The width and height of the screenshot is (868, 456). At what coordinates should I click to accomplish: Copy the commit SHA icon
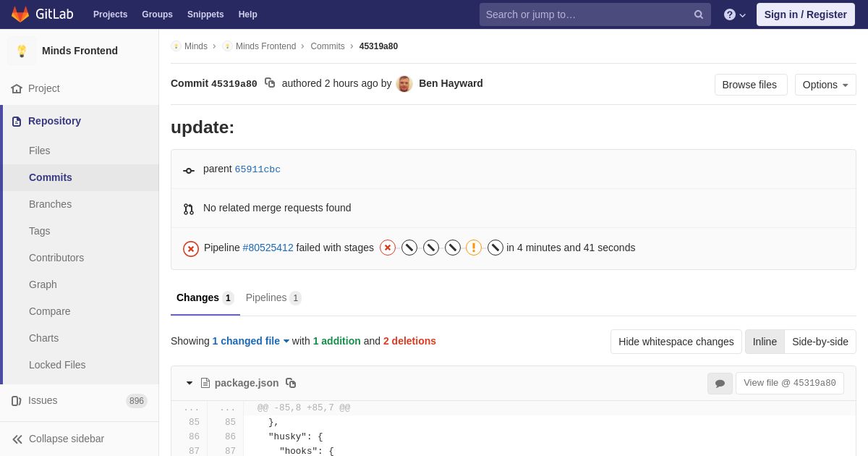270,83
